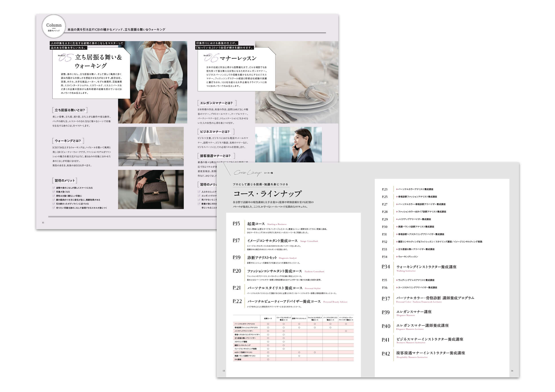This screenshot has height=392, width=555.
Task: Toggle checkbox 引き締まったボディラインに近づける
Action: click(54, 204)
